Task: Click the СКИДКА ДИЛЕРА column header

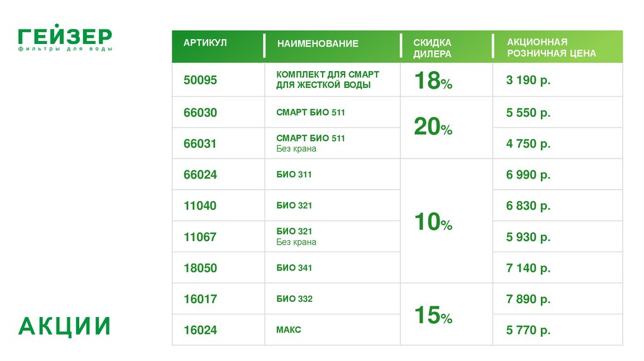Action: click(432, 48)
